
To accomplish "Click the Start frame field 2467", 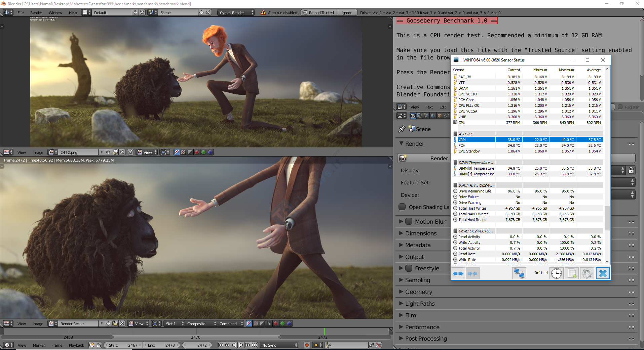I will click(123, 345).
